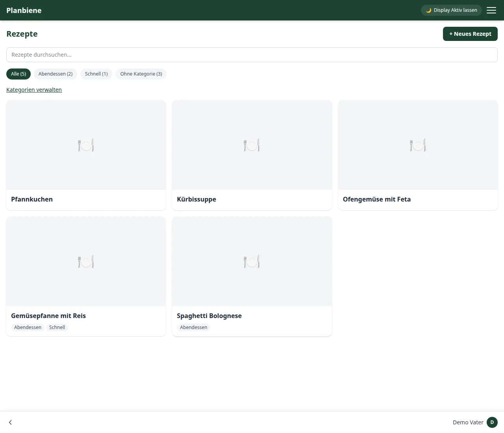
Task: Go to Planbiene home logo
Action: 24,10
